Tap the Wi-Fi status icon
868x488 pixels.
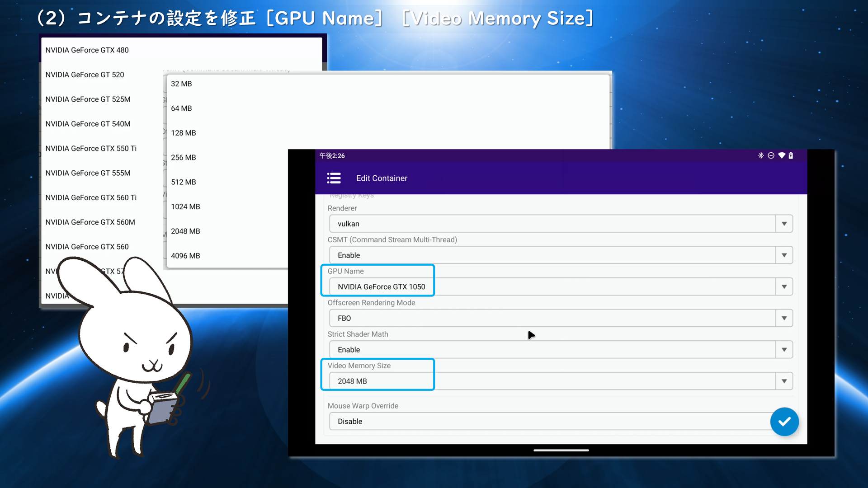coord(782,155)
